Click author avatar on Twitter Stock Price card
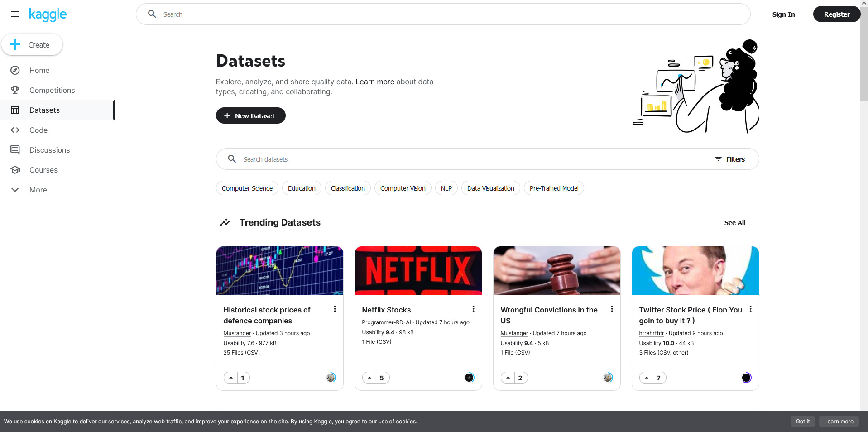 click(x=747, y=378)
